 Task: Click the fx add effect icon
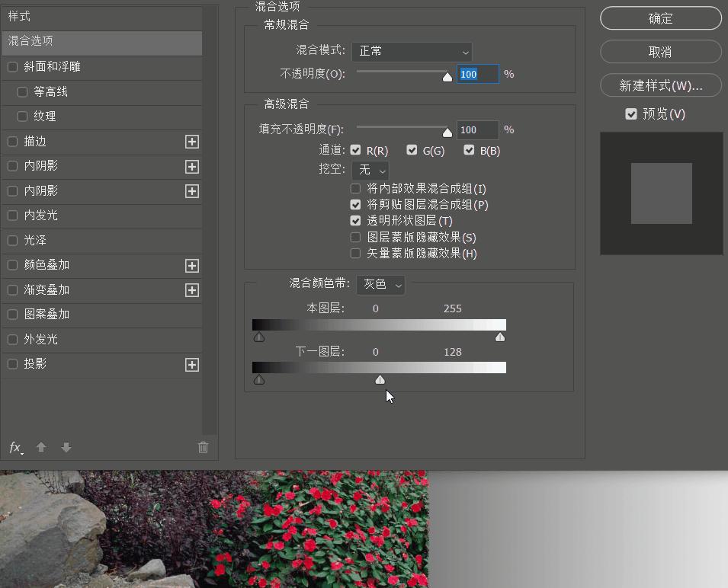(15, 448)
